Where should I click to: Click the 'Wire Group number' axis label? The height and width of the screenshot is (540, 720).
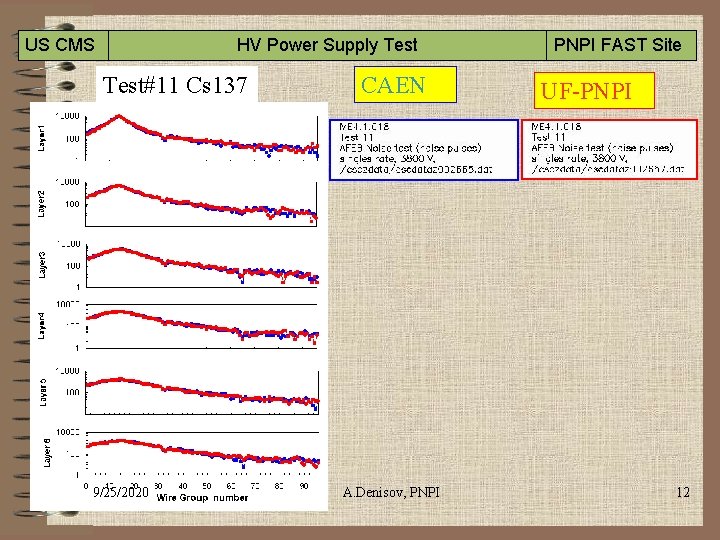coord(202,498)
